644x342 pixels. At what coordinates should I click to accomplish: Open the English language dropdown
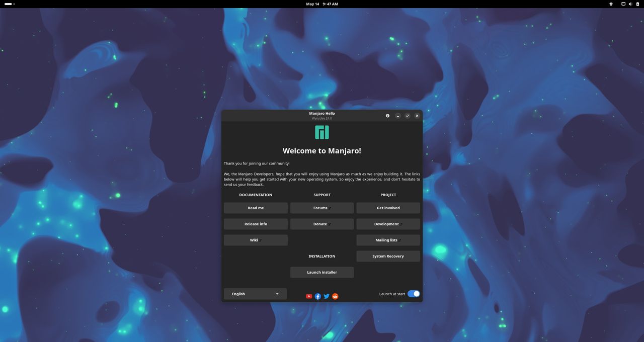click(x=255, y=294)
